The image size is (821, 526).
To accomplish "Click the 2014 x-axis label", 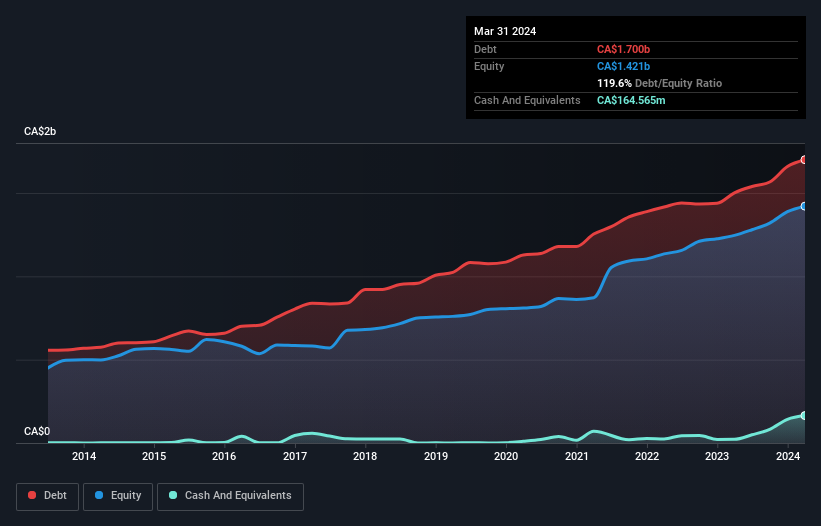I will (x=84, y=456).
